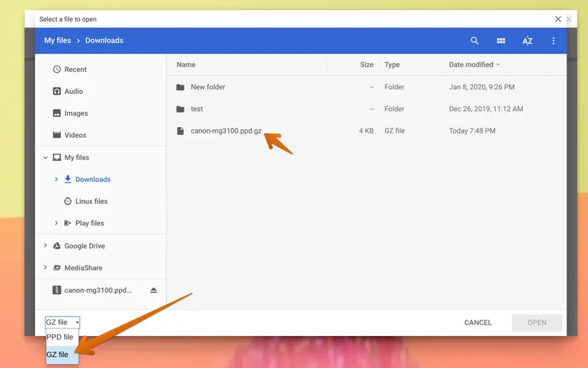This screenshot has width=588, height=368.
Task: Select the canon-mg3100.ppd.gz file name
Action: click(226, 131)
